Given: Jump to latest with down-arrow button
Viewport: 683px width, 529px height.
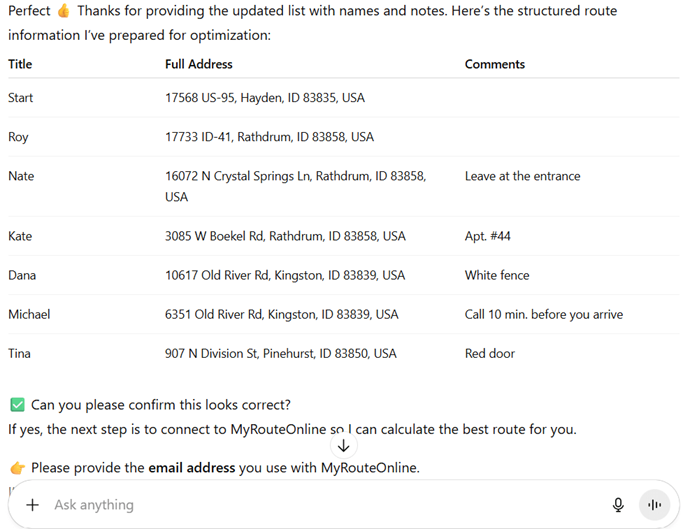Looking at the screenshot, I should (344, 446).
